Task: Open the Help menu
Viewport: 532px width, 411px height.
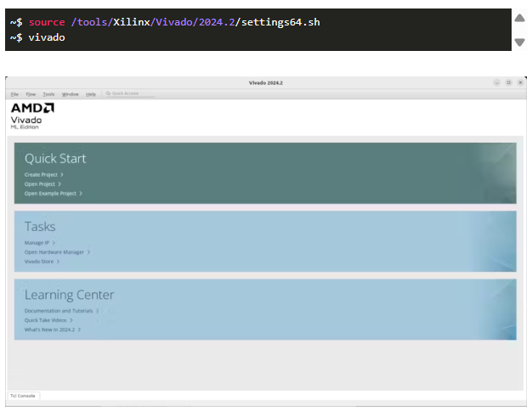Action: click(x=90, y=93)
